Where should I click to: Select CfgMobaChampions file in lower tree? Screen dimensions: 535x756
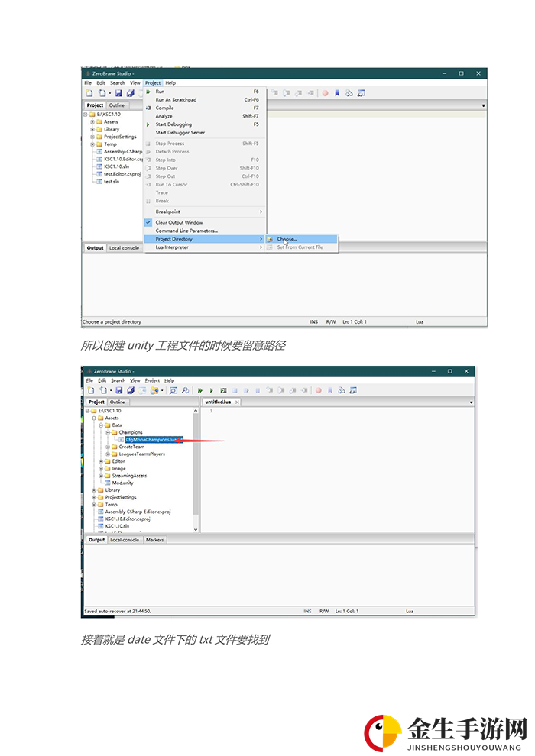pos(154,440)
